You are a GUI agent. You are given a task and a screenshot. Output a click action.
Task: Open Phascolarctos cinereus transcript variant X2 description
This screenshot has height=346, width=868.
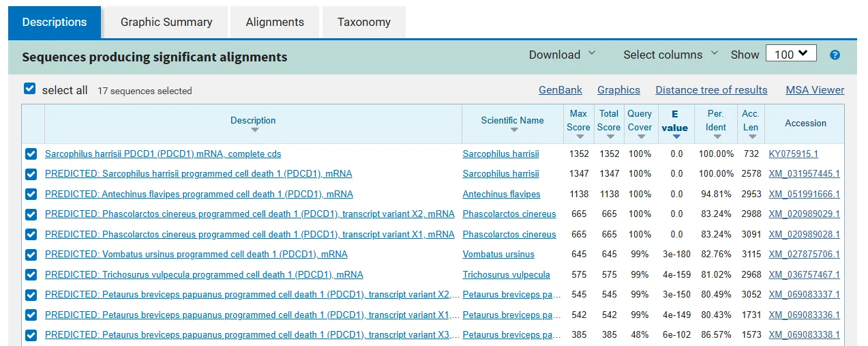point(250,214)
